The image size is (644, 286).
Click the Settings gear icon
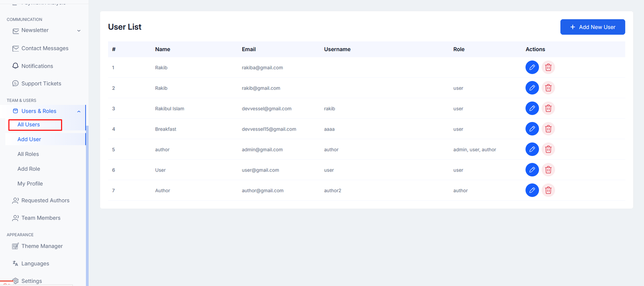16,281
